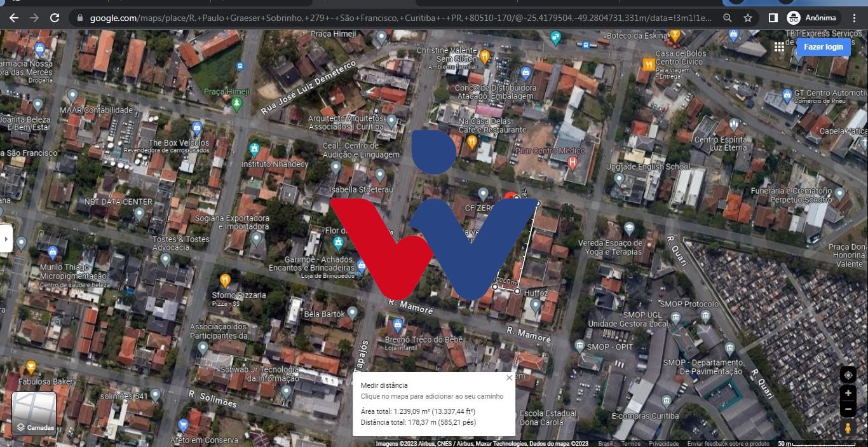
Task: Click the Garimpê toy store pin
Action: pyautogui.click(x=361, y=266)
